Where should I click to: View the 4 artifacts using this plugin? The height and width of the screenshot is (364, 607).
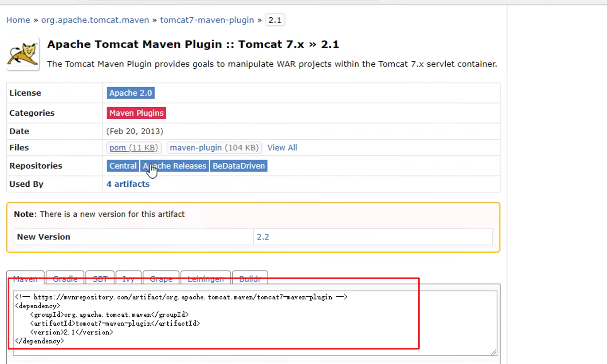click(x=128, y=184)
